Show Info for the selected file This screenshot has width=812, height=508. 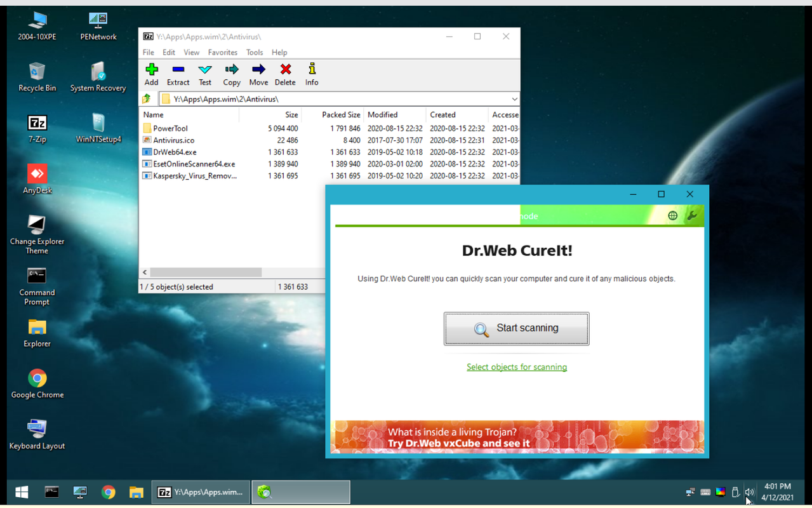tap(312, 74)
